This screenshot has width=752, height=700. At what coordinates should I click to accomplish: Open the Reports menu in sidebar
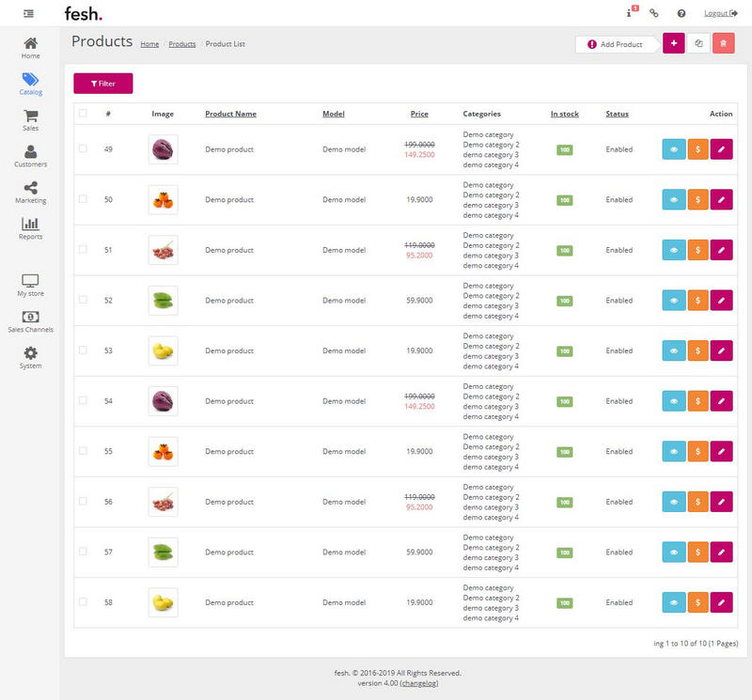click(x=30, y=228)
